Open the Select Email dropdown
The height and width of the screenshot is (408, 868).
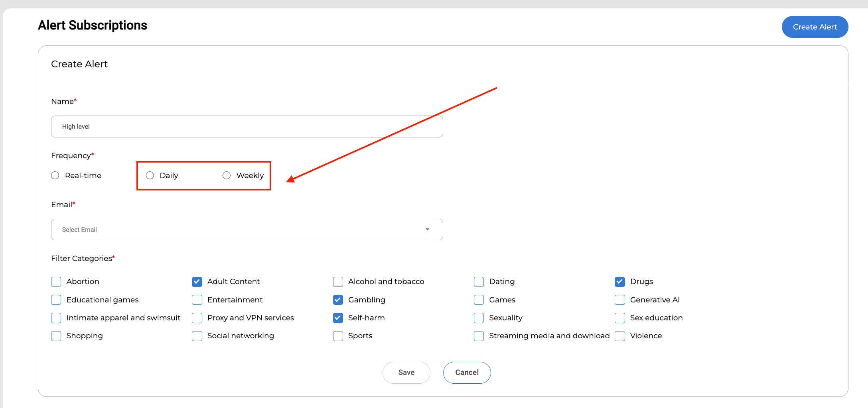[x=247, y=229]
